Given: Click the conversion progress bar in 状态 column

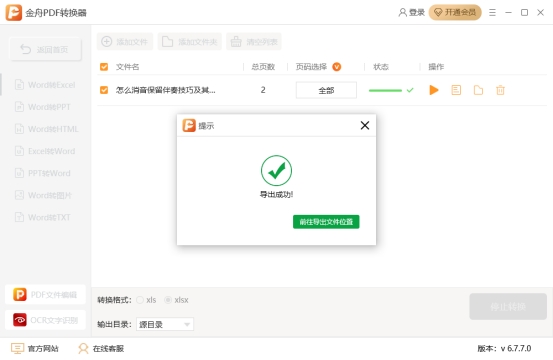Looking at the screenshot, I should coord(385,90).
